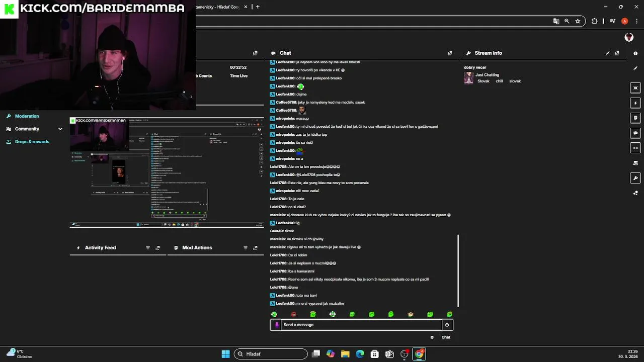This screenshot has height=362, width=644.
Task: Click the info circle icon in right sidebar
Action: click(x=635, y=53)
